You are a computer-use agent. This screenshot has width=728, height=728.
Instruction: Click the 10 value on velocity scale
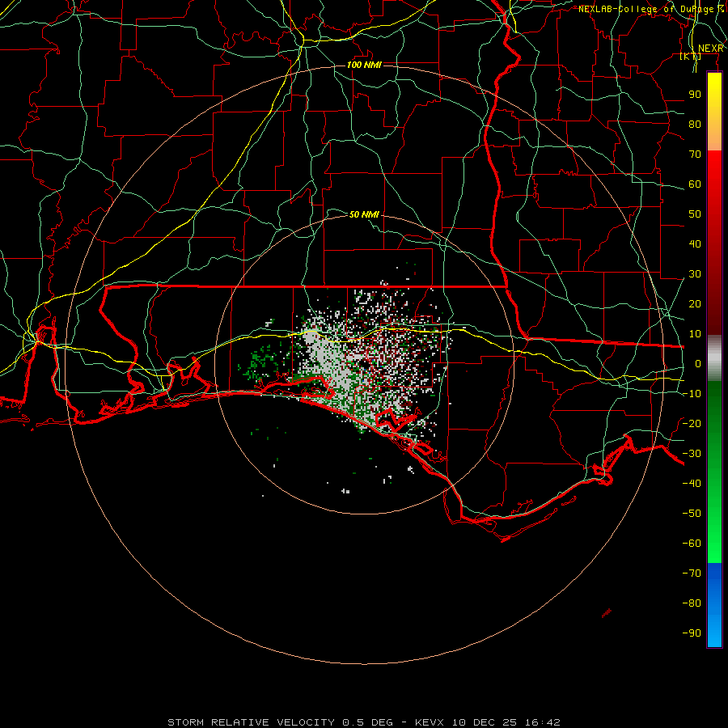(695, 334)
